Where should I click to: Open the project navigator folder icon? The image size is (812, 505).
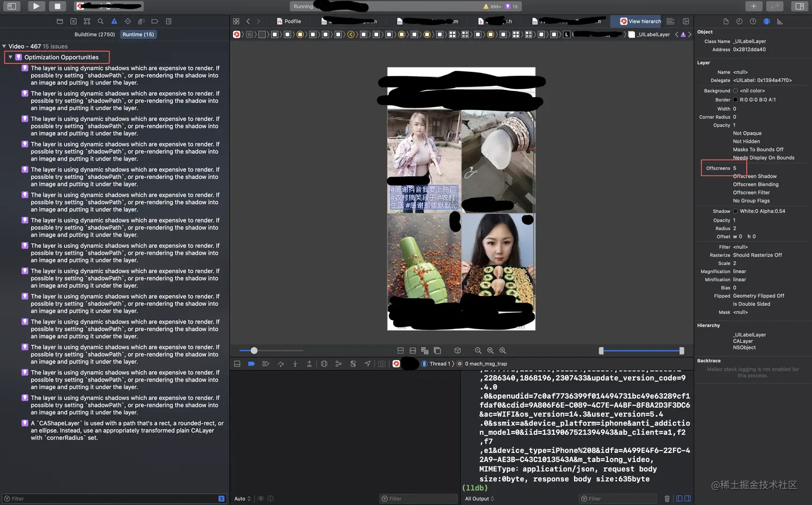tap(60, 21)
